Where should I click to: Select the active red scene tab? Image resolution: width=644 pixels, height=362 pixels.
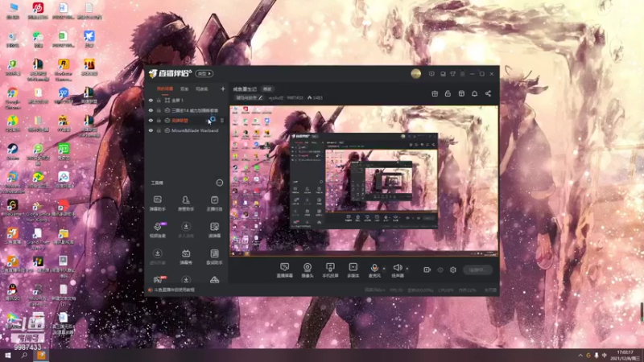tap(165, 88)
